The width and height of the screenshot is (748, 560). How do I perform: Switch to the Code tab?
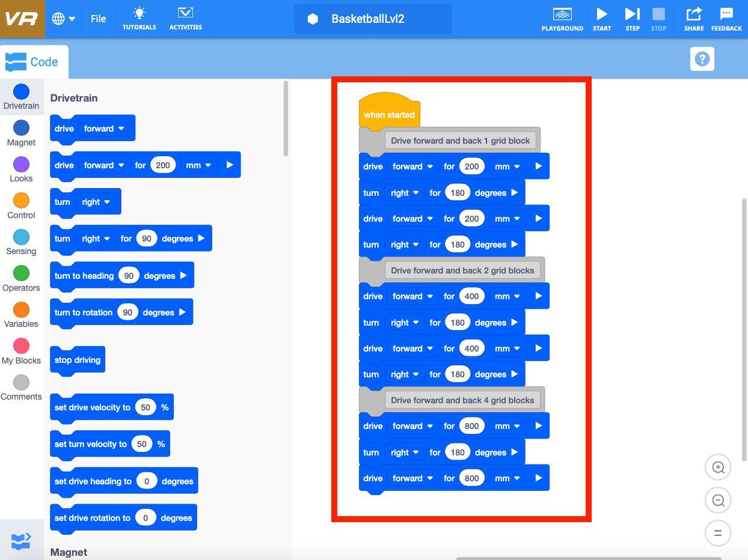[34, 61]
